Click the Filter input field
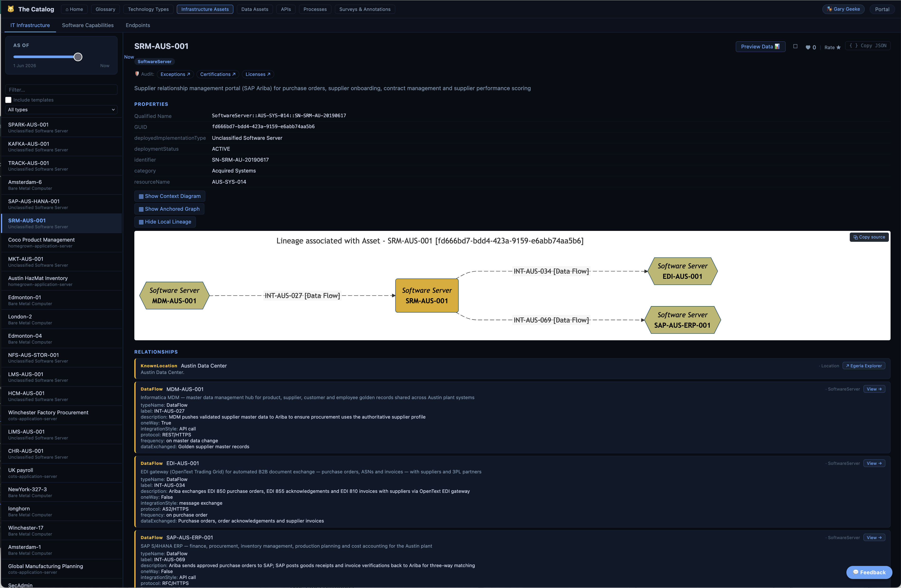 point(61,90)
